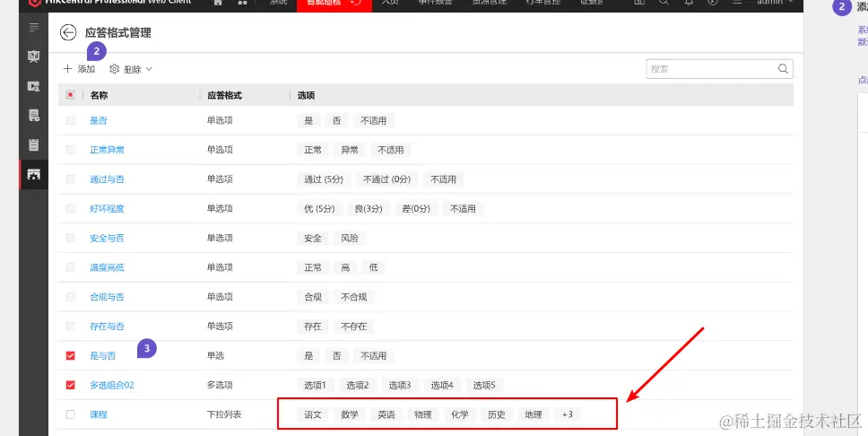Click the 选项 column header
Screen dimensions: 868x436
(x=306, y=95)
